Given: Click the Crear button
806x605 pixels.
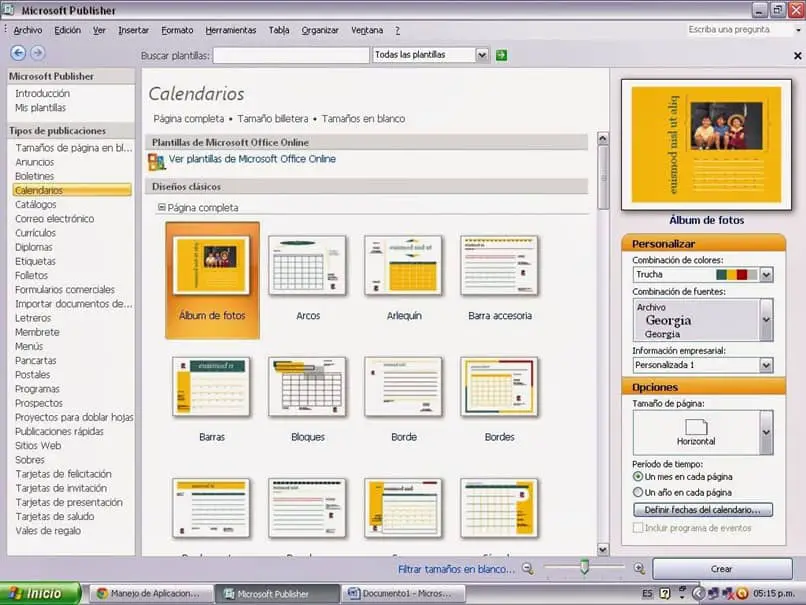Looking at the screenshot, I should click(722, 569).
